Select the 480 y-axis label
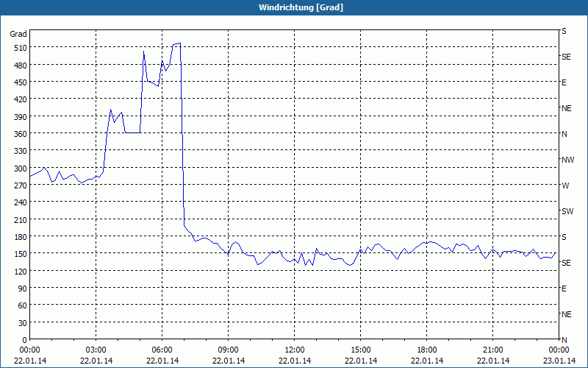Viewport: 588px width, 368px height. (x=21, y=66)
